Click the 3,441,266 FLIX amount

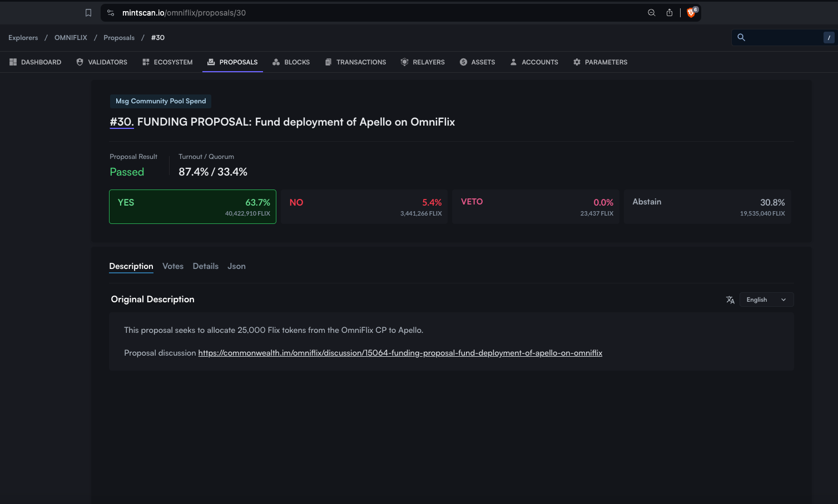(x=421, y=214)
